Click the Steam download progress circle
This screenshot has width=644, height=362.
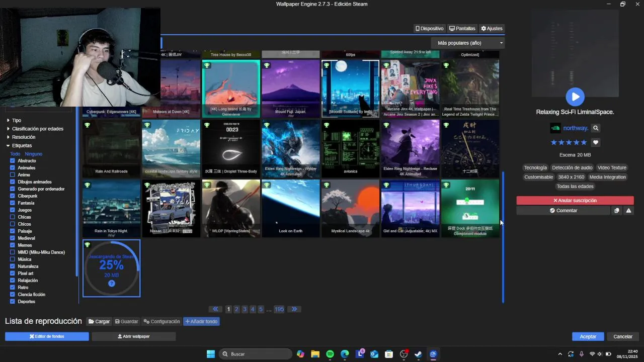[x=112, y=268]
